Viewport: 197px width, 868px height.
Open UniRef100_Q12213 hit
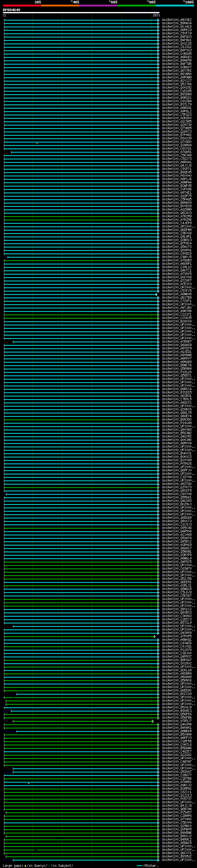[176, 796]
